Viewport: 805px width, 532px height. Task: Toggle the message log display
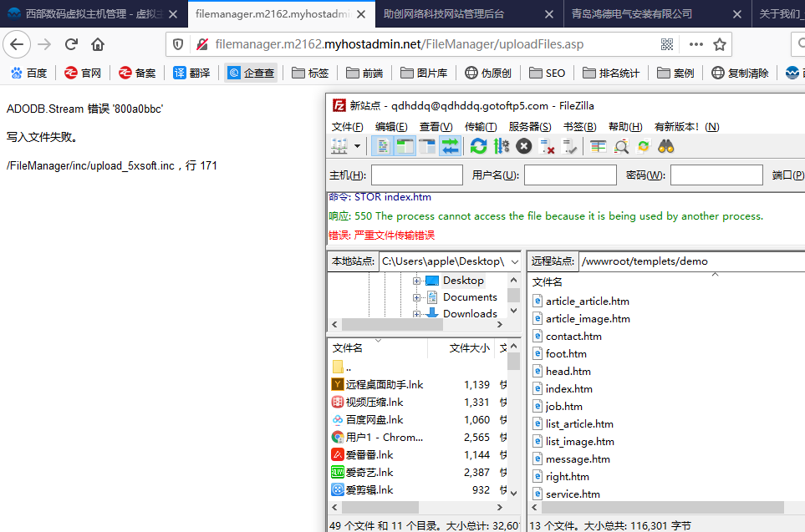[x=382, y=147]
